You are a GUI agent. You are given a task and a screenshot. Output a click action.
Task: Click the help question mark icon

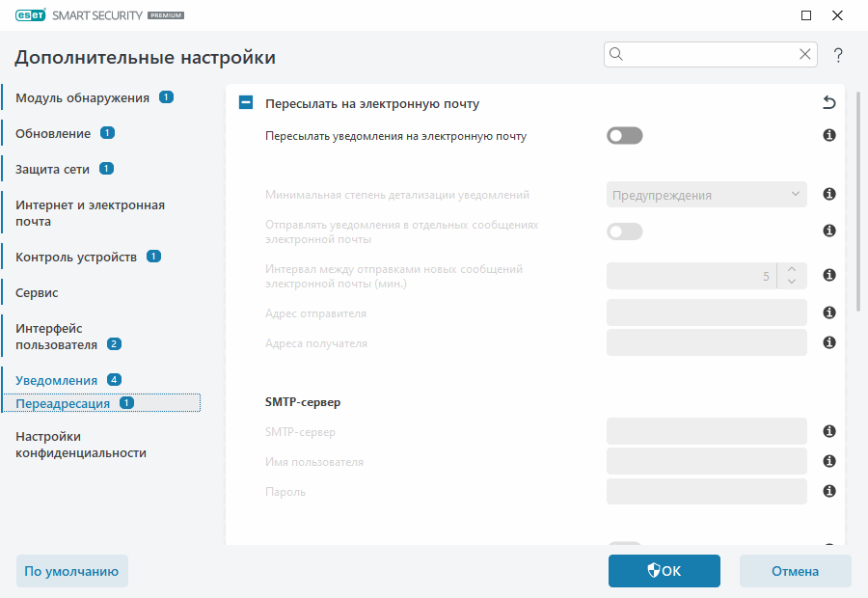(837, 56)
